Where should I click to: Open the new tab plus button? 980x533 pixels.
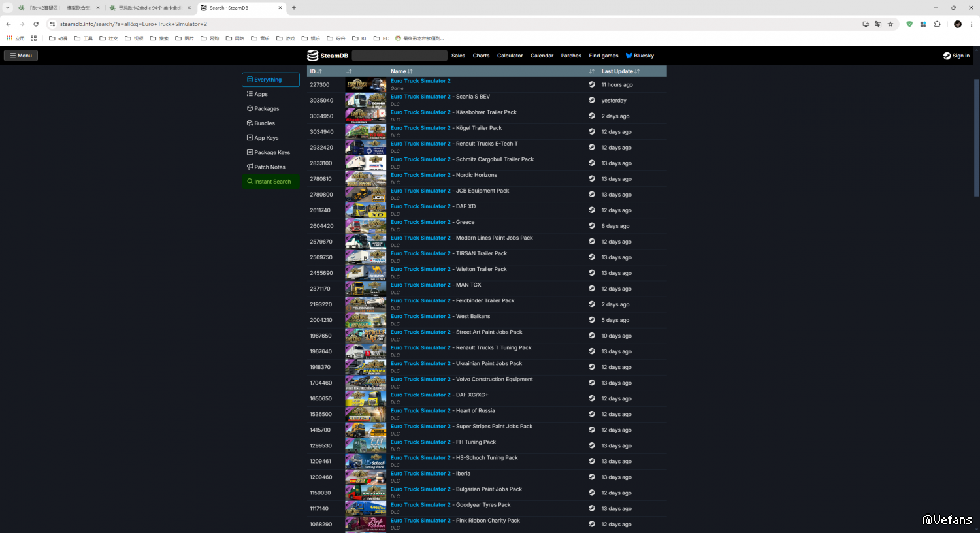[x=294, y=8]
